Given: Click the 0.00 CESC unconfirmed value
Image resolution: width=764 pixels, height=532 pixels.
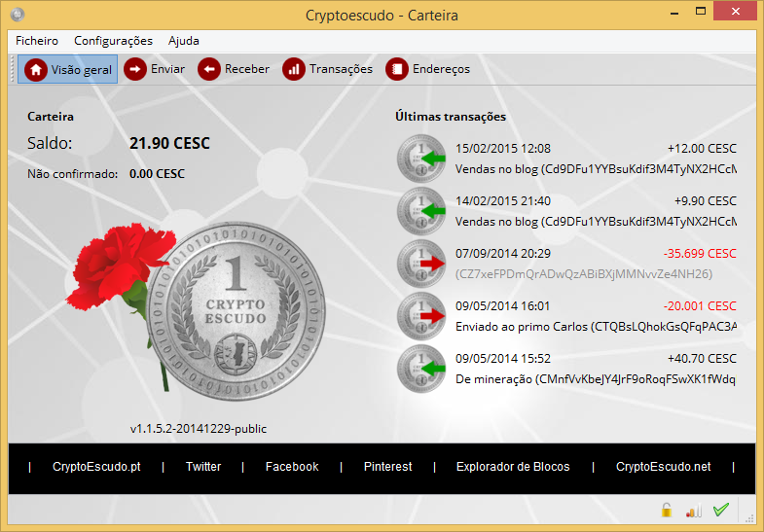Looking at the screenshot, I should (157, 174).
